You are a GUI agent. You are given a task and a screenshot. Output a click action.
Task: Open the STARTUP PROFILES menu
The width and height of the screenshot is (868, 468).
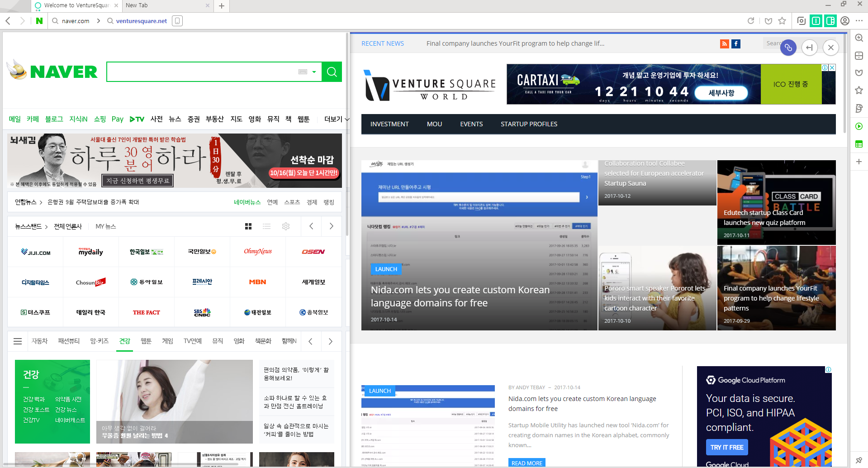[x=528, y=124]
